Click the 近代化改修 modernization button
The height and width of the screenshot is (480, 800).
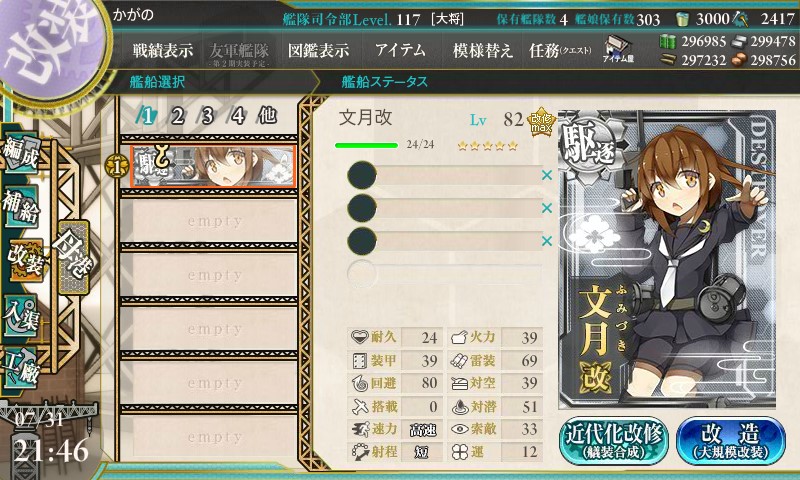[x=614, y=440]
